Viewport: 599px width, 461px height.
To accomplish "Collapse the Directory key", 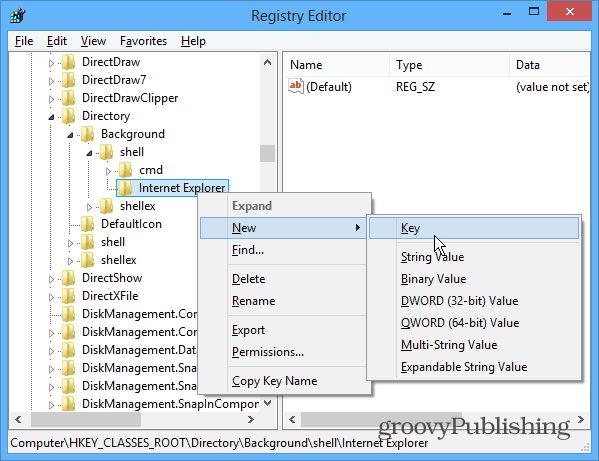I will [52, 117].
